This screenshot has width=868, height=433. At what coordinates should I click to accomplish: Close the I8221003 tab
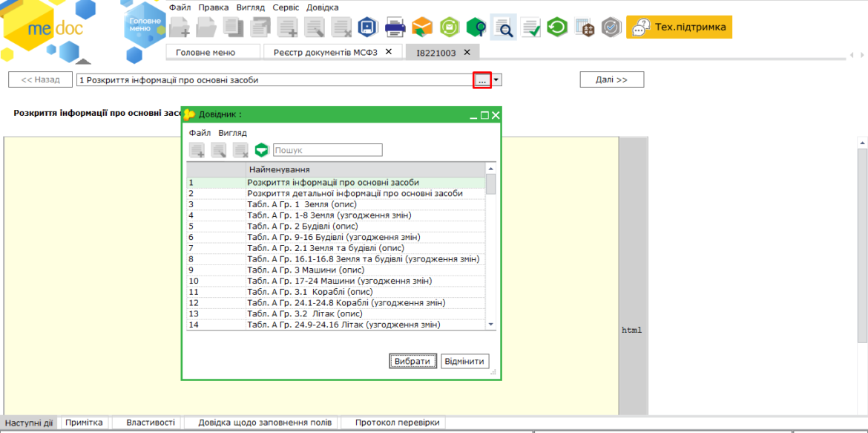[x=467, y=51]
